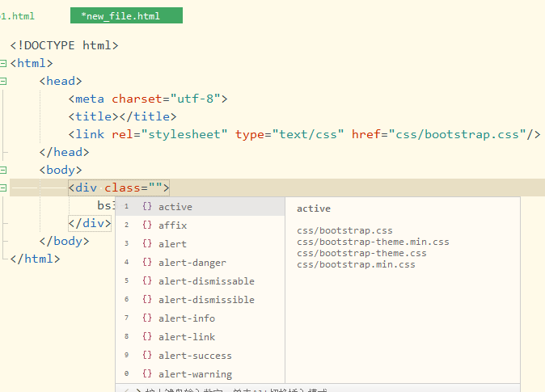This screenshot has width=545, height=392.
Task: Click css/bootstrap.min.css in the details pane
Action: [356, 264]
